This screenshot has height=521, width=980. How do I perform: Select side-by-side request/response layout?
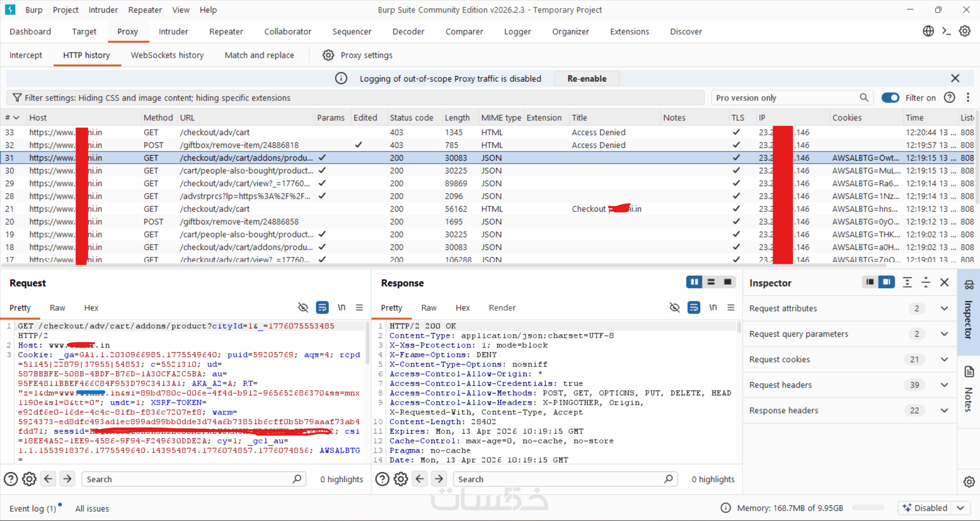(694, 282)
